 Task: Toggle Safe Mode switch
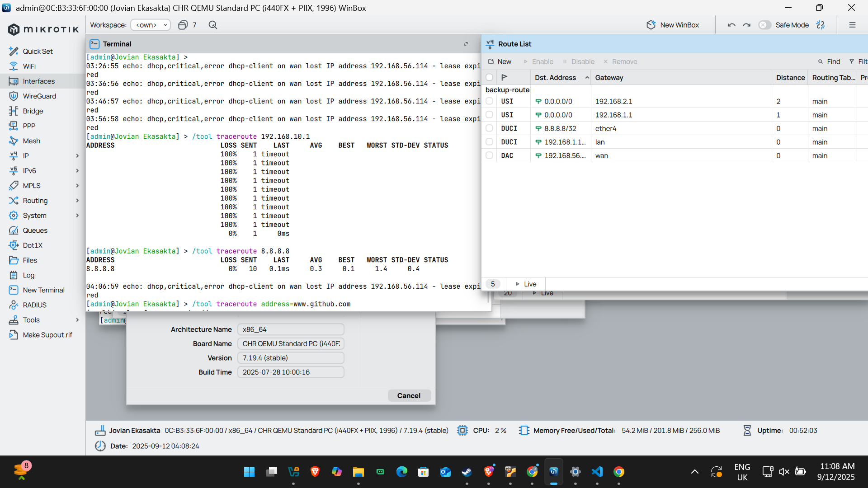point(764,25)
